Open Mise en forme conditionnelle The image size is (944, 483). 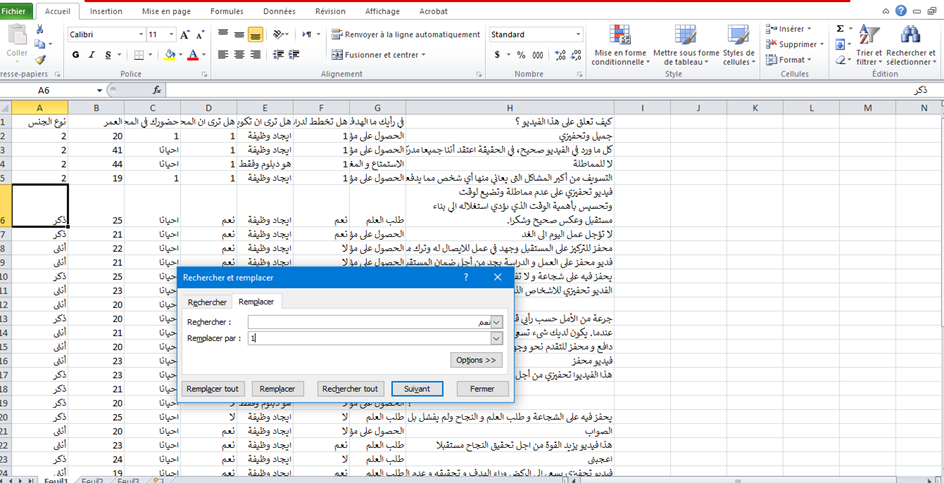pos(620,45)
